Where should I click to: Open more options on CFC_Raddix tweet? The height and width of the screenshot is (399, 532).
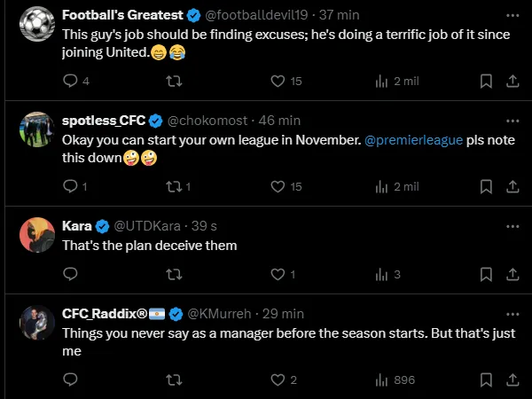click(512, 313)
